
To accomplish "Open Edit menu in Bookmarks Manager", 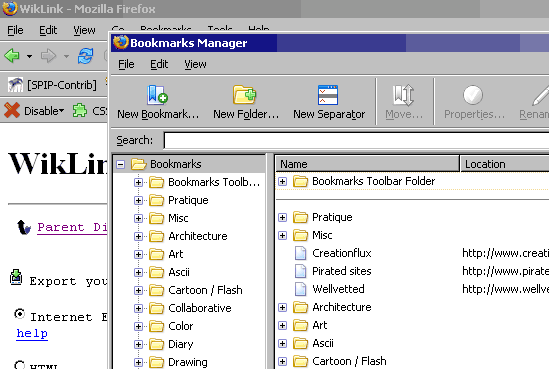I will (159, 64).
